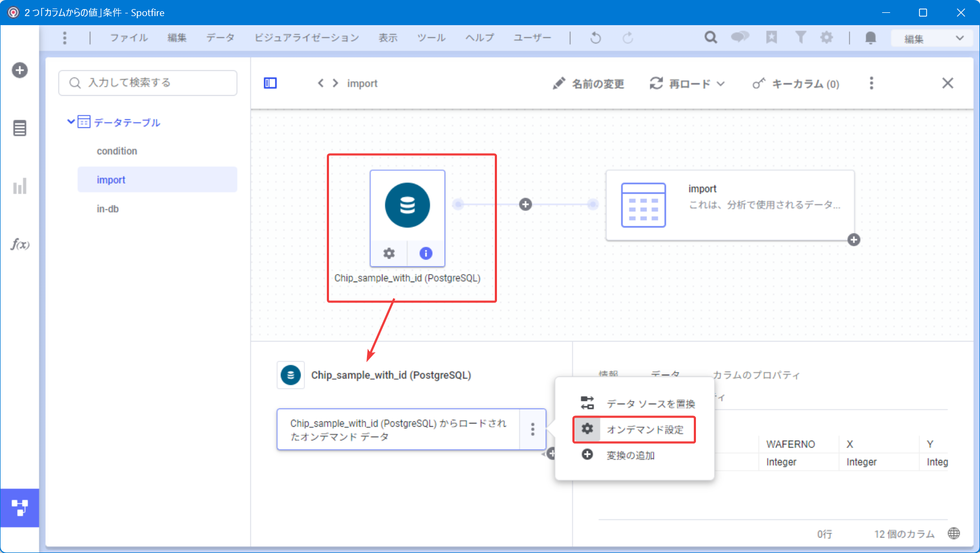Click the import table node title

point(702,189)
